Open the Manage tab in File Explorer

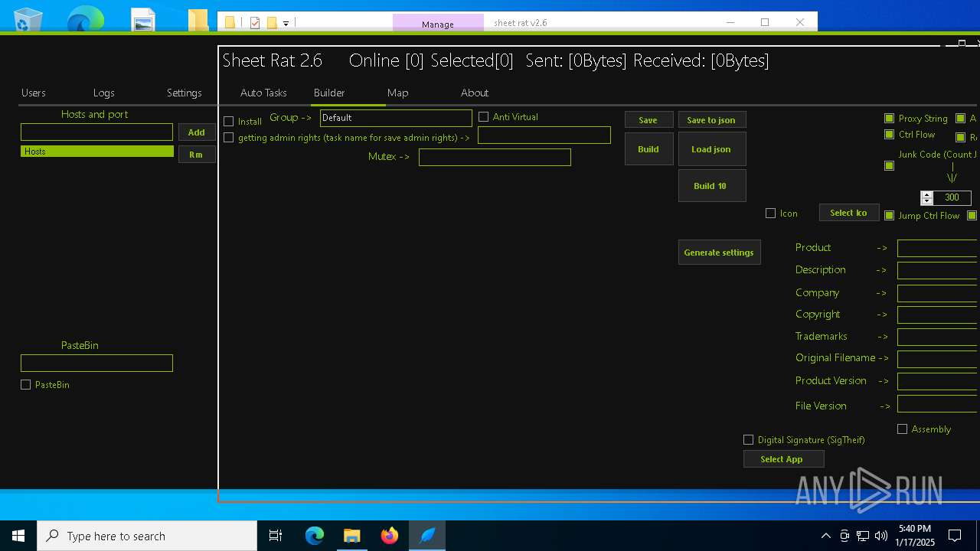[438, 24]
